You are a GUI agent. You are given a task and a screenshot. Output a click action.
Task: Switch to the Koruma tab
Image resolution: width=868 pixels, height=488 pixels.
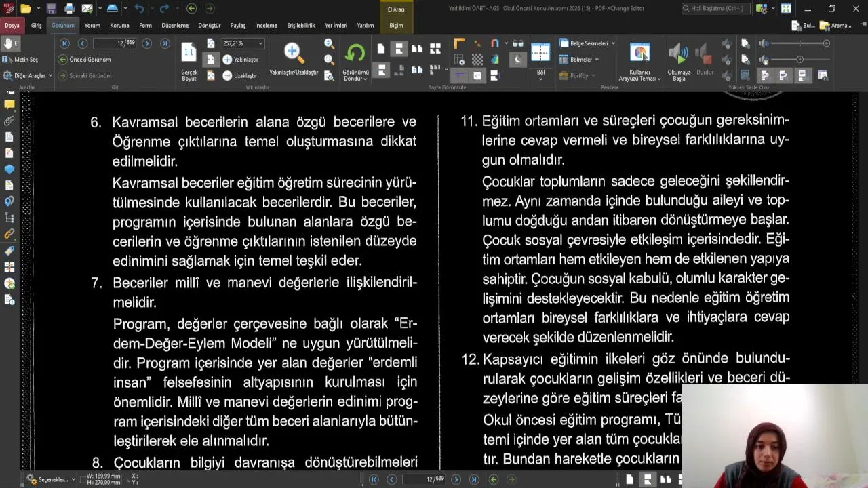tap(119, 26)
